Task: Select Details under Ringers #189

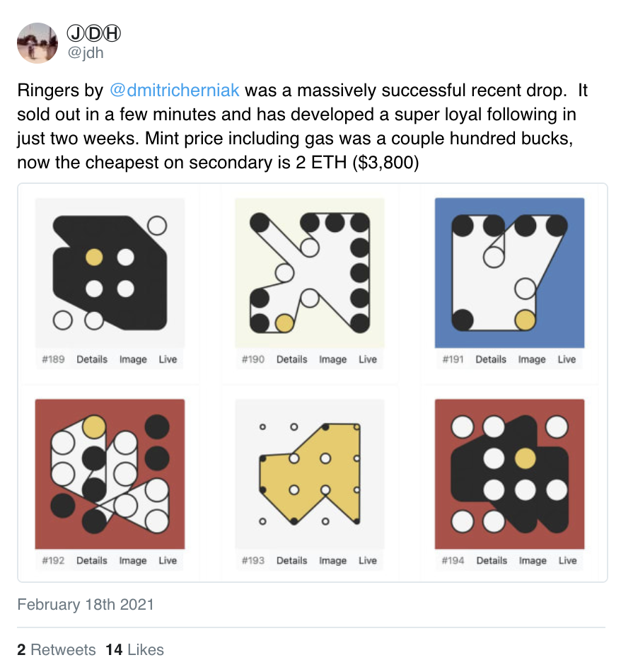Action: (92, 359)
